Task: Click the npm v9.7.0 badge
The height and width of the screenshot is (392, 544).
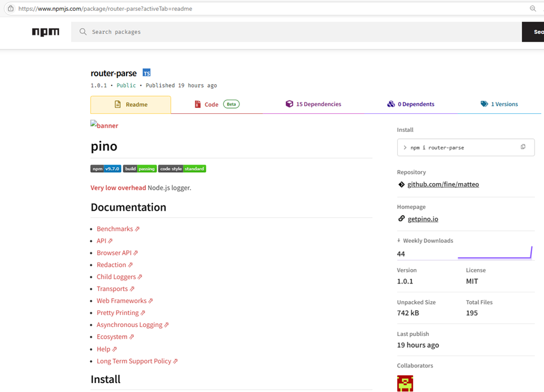Action: pos(106,169)
